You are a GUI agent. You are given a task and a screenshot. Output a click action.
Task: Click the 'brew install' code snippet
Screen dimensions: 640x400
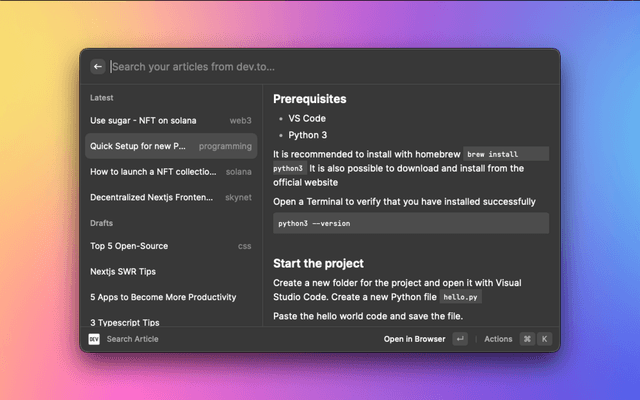pos(506,154)
